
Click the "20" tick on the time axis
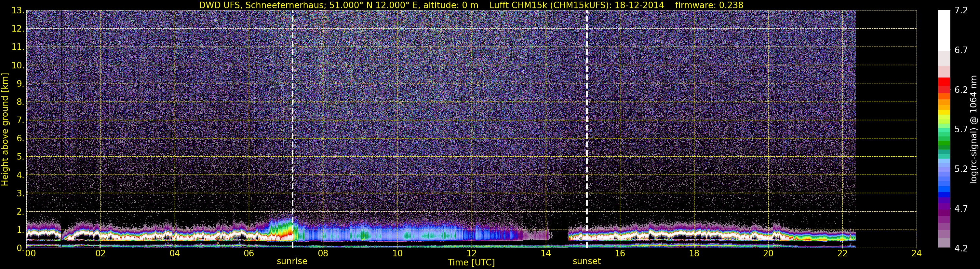click(x=768, y=253)
